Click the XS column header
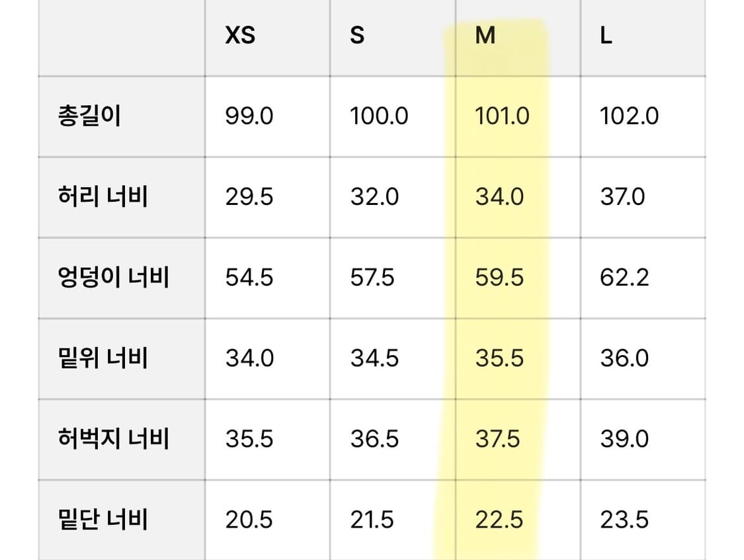 click(240, 36)
